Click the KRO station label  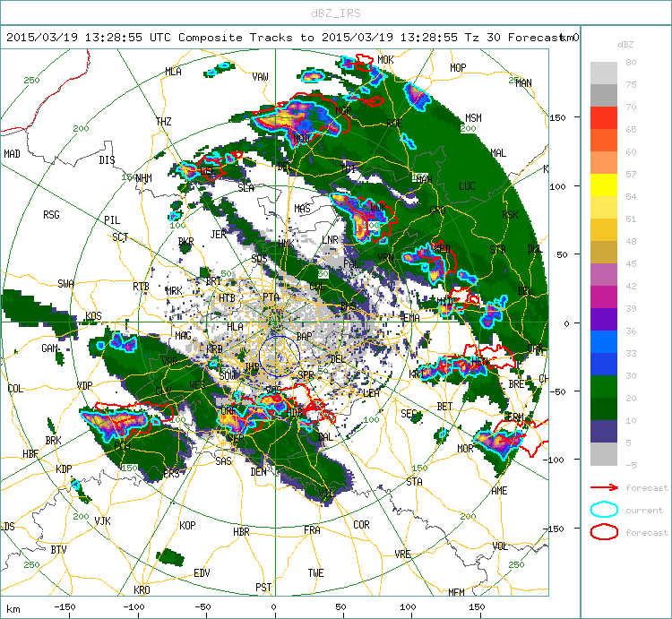(142, 590)
